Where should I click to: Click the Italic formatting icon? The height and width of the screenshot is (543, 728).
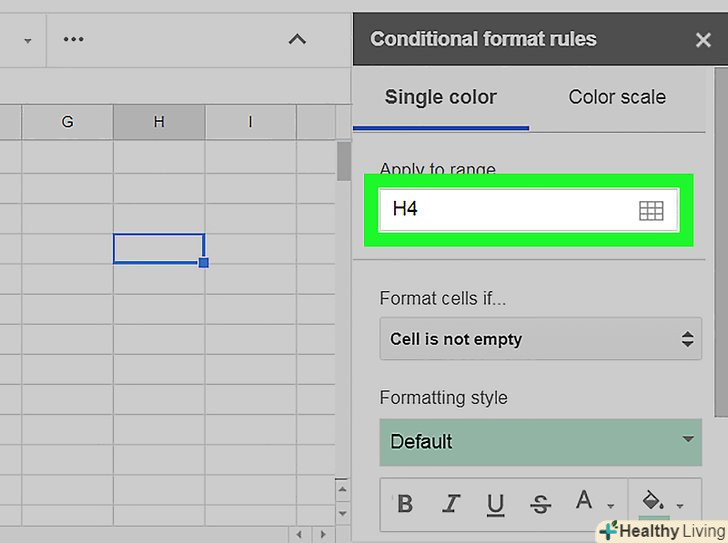[x=451, y=504]
